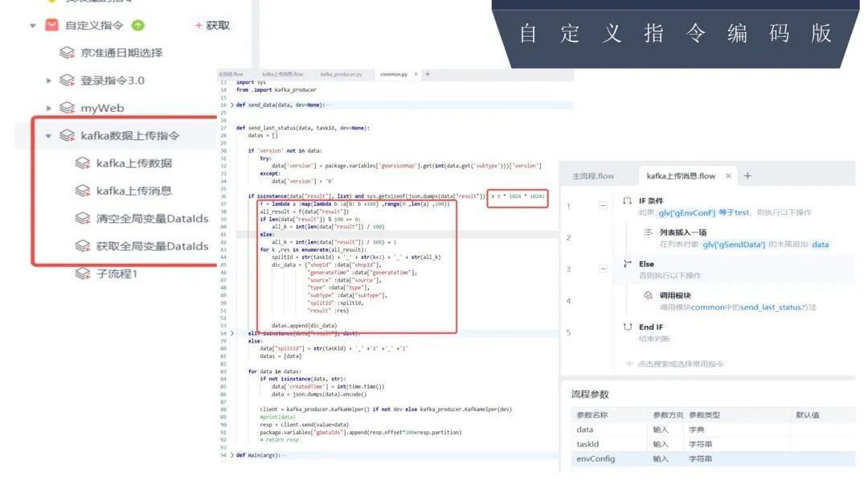Collapse the 自定义指令 tree section
The image size is (868, 489).
[x=33, y=26]
